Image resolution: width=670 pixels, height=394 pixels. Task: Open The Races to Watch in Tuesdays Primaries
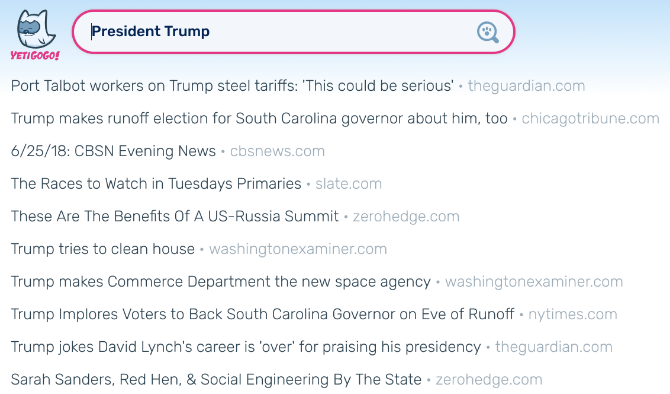click(156, 184)
